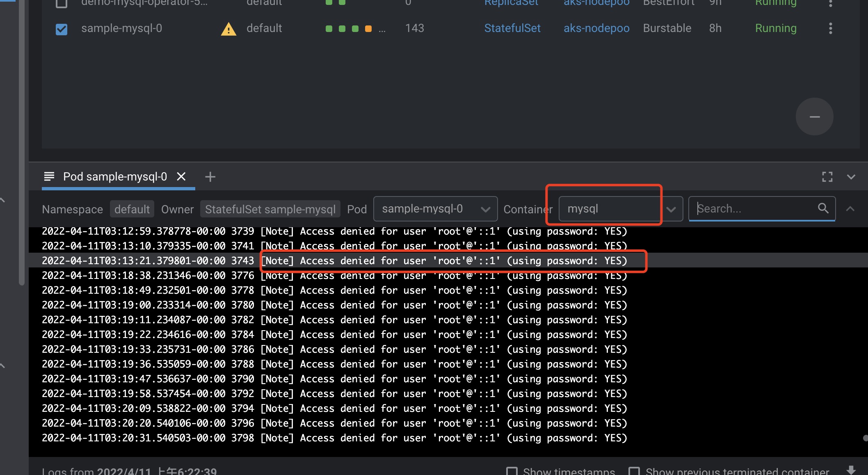This screenshot has height=475, width=868.
Task: Collapse the logs panel with the chevron
Action: [851, 177]
